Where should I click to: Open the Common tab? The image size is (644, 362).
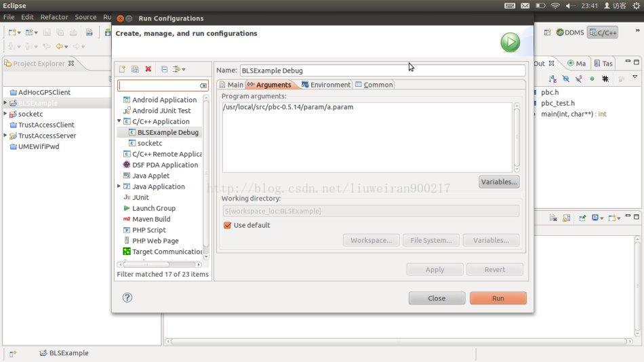[374, 85]
